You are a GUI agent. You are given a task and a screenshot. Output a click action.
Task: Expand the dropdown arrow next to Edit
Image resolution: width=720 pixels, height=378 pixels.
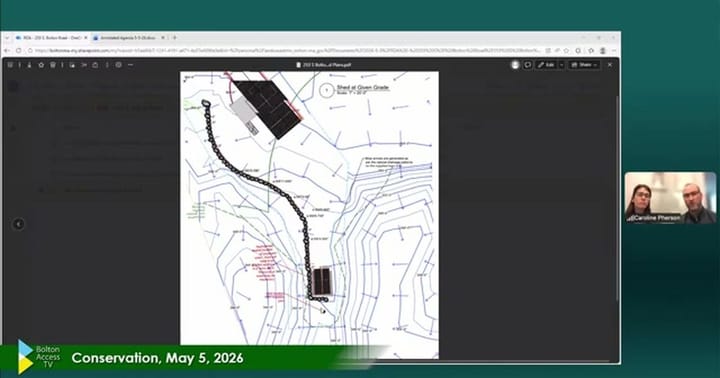[561, 65]
